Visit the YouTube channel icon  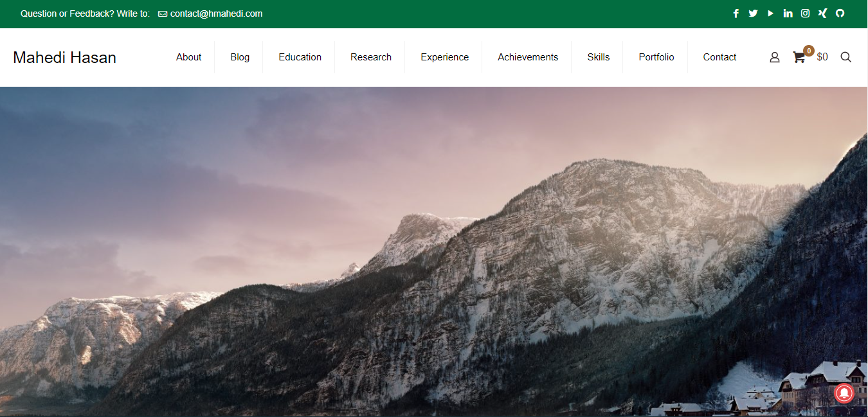pyautogui.click(x=770, y=13)
